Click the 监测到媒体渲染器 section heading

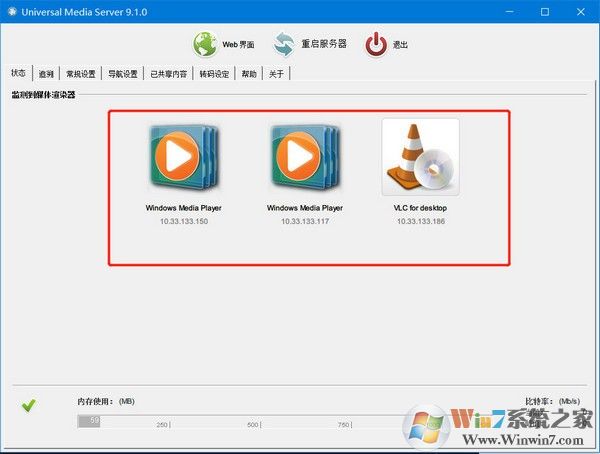[x=43, y=95]
